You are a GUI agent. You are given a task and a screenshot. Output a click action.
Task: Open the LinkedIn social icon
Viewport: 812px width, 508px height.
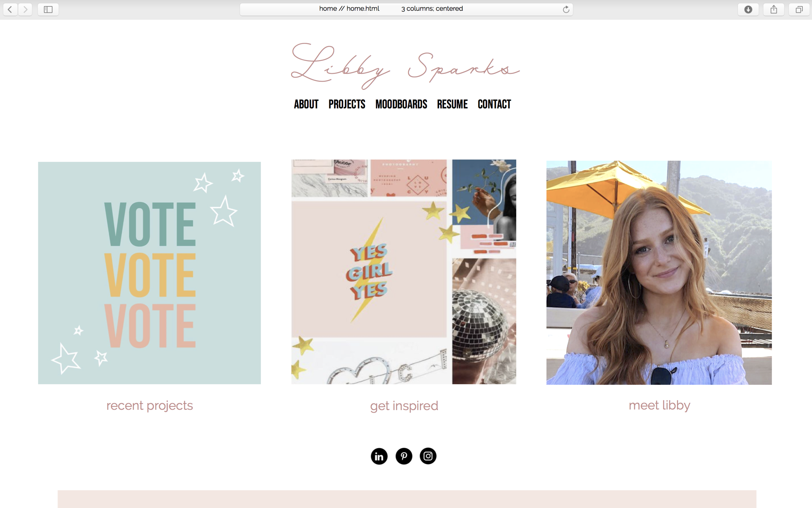click(379, 456)
